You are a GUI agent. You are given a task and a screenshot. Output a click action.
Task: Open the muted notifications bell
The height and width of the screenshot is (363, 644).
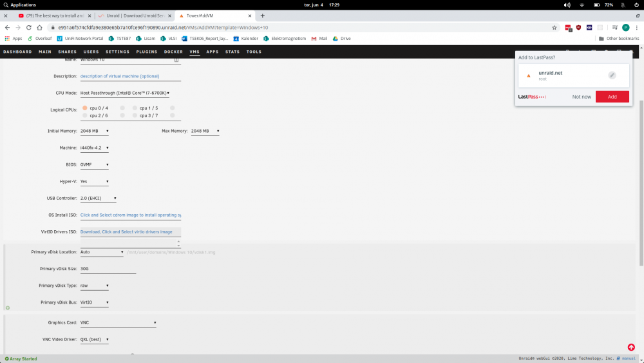[x=623, y=5]
